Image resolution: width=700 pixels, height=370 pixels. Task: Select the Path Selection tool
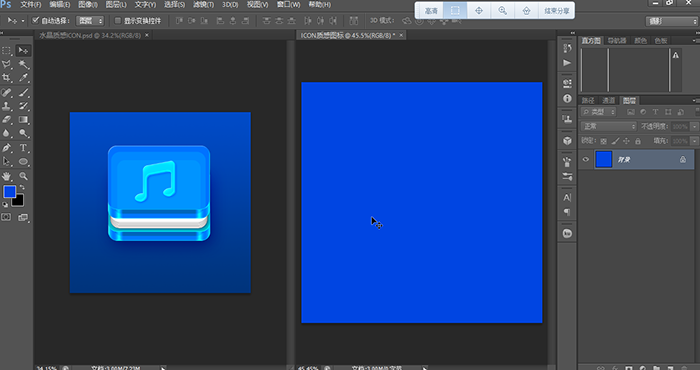[x=6, y=161]
